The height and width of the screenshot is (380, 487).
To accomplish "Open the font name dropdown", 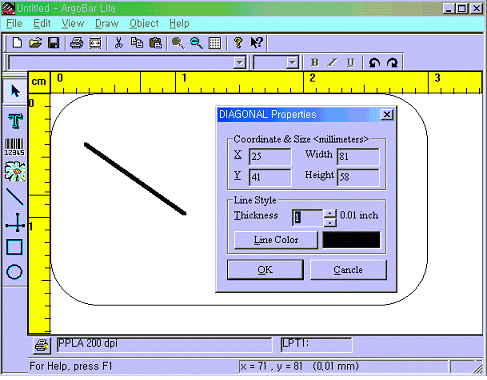I will [x=239, y=62].
